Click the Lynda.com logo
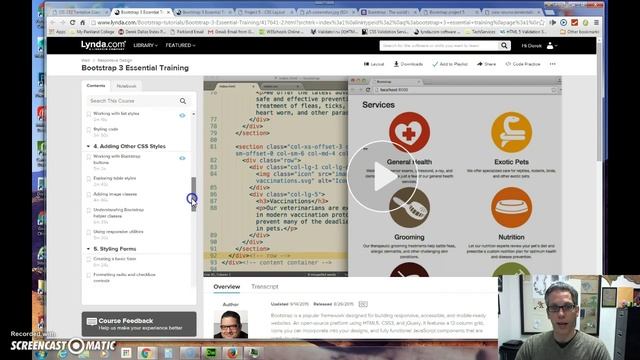The width and height of the screenshot is (640, 360). (x=103, y=45)
